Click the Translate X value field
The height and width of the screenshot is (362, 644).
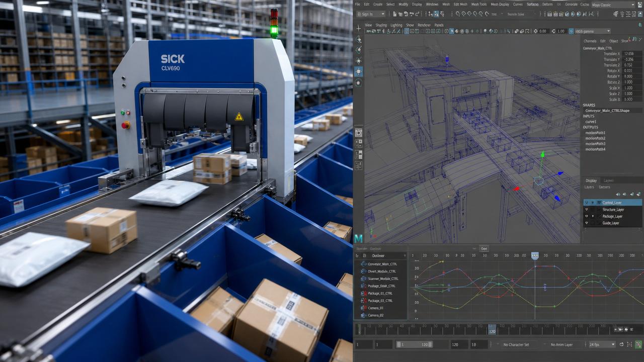coord(632,53)
